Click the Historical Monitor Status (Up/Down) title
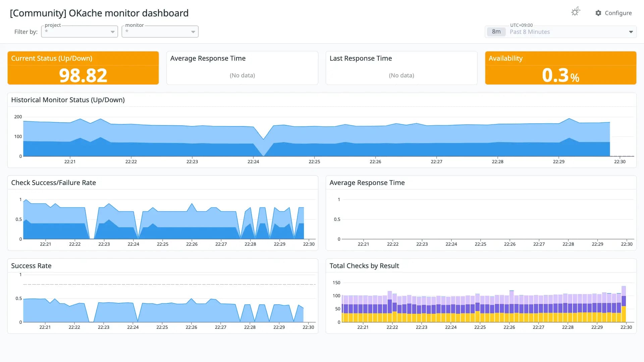Image resolution: width=644 pixels, height=362 pixels. pyautogui.click(x=68, y=100)
